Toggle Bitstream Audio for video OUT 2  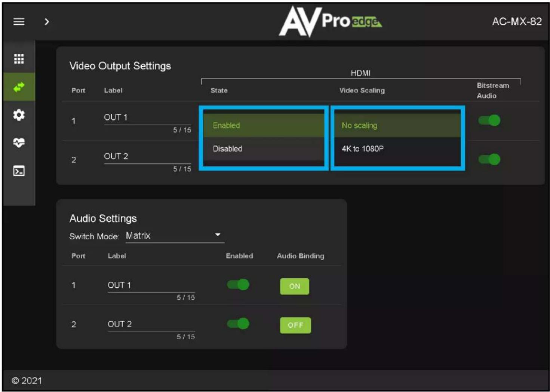tap(489, 159)
